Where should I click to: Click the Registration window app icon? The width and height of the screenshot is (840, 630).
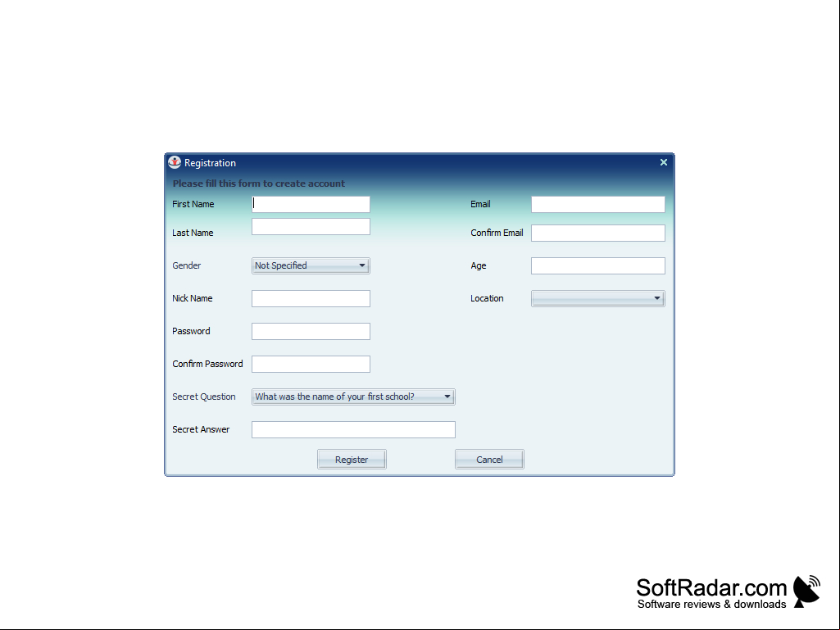click(x=175, y=162)
